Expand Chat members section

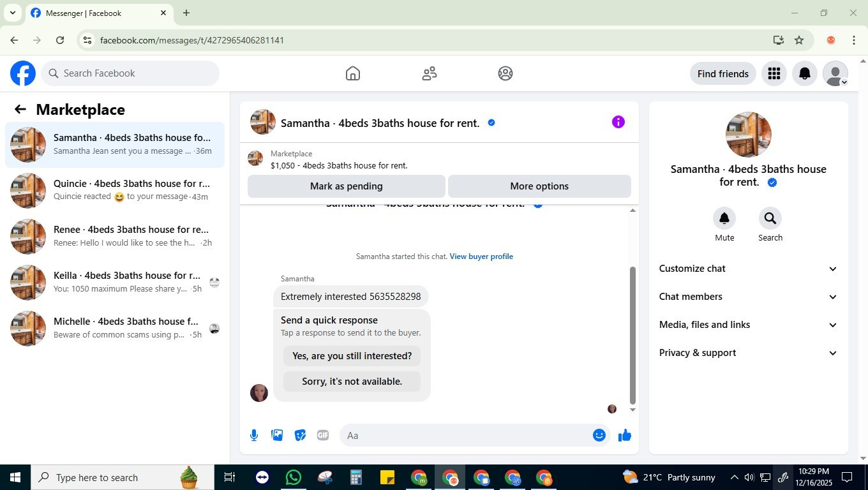click(748, 297)
